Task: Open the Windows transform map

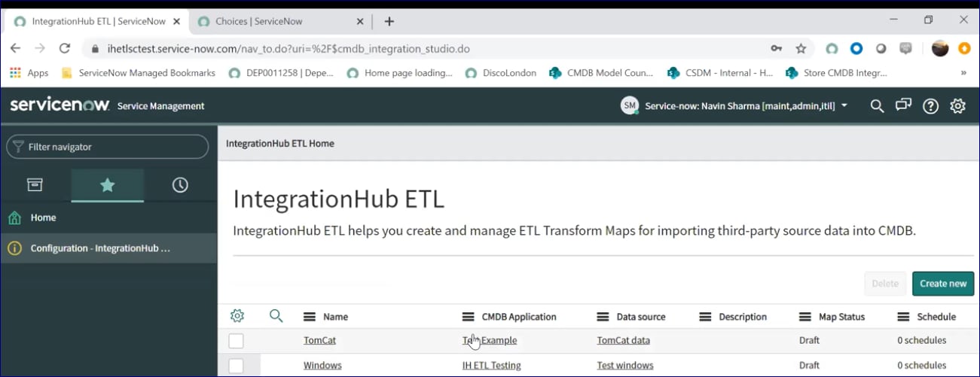Action: click(x=322, y=365)
